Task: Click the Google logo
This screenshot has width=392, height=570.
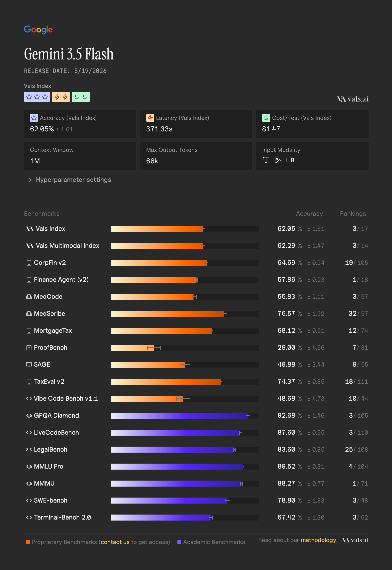Action: (x=38, y=29)
